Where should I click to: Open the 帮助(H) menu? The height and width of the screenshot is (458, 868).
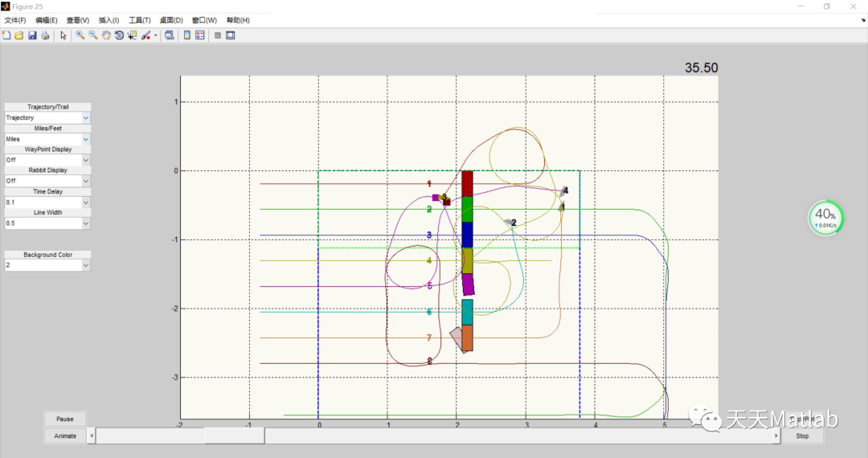click(238, 20)
